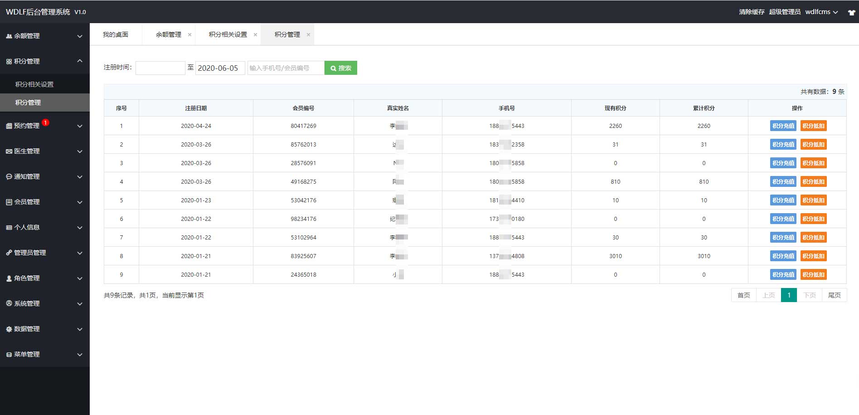This screenshot has width=859, height=415.
Task: Focus the registration start date field
Action: click(160, 68)
